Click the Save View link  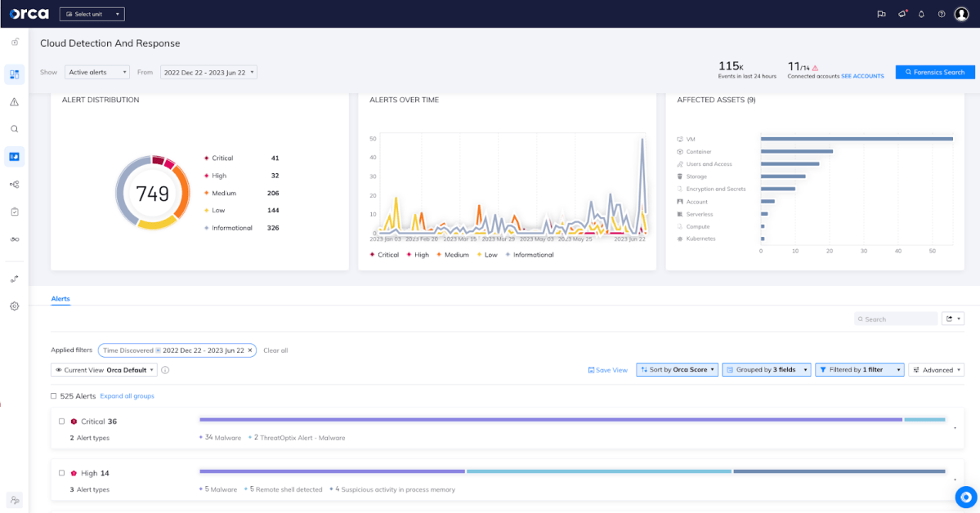607,370
